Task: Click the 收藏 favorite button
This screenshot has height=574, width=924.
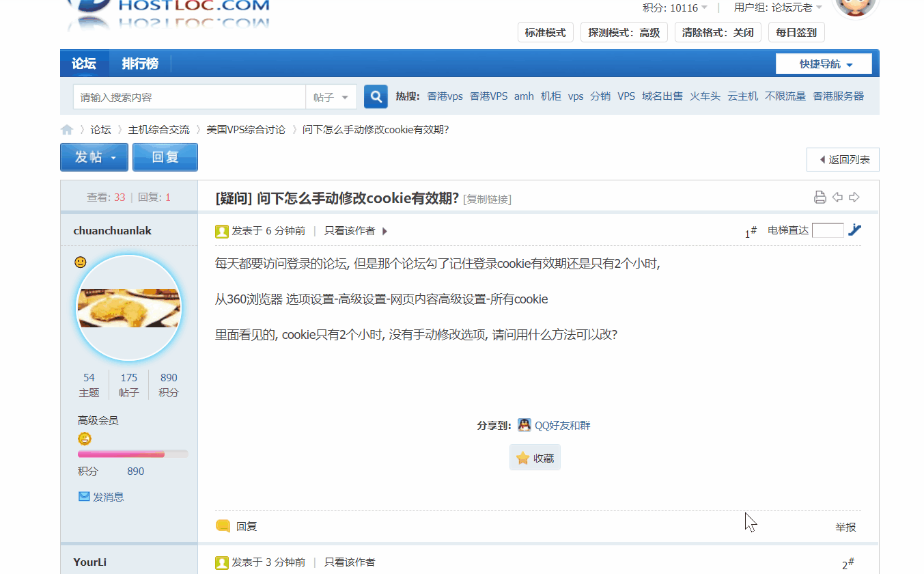Action: pos(535,458)
